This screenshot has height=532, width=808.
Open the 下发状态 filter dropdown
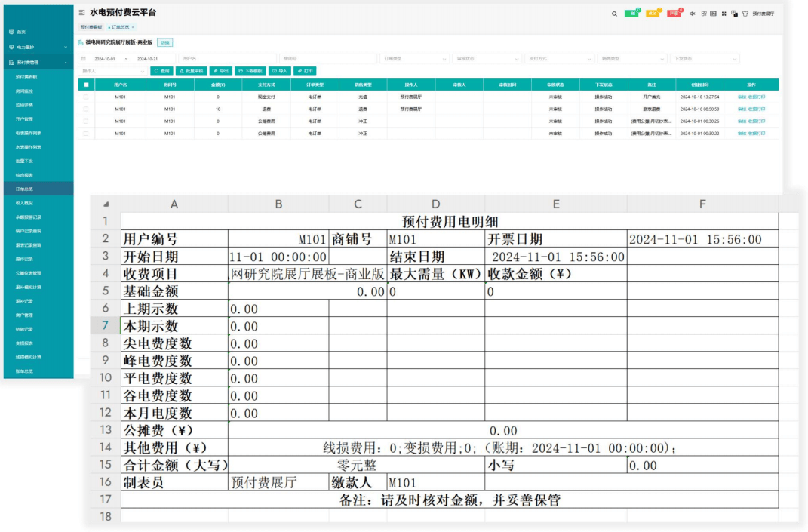705,59
